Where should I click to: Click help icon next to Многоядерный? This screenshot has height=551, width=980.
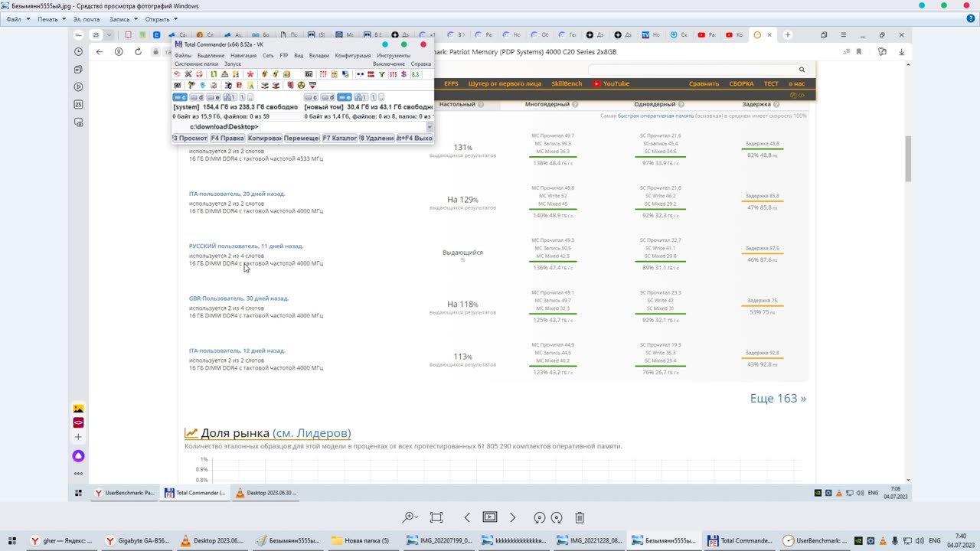coord(575,104)
